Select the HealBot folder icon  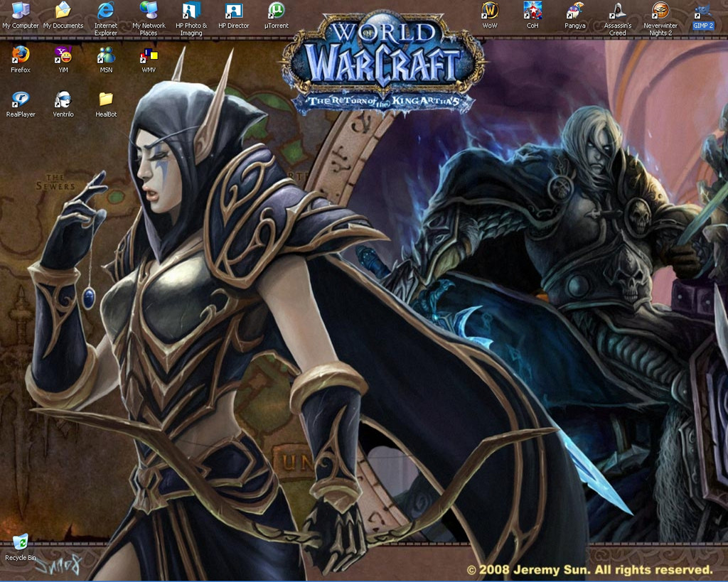pyautogui.click(x=106, y=104)
